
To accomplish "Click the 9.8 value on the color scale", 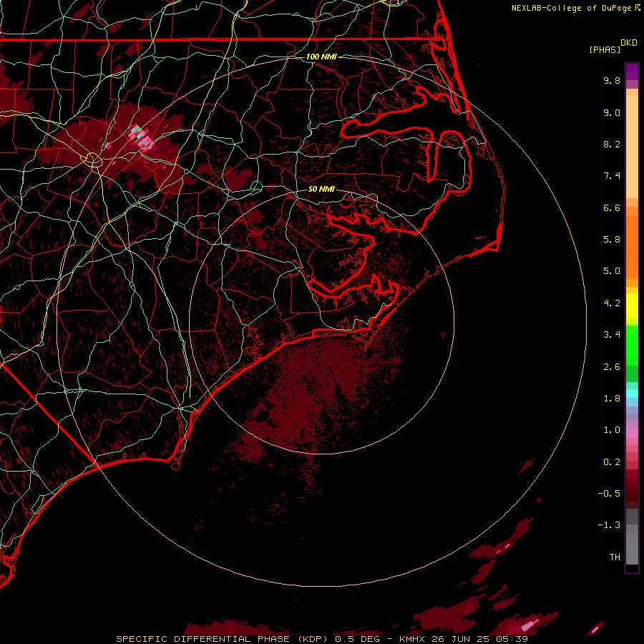I will pos(612,80).
